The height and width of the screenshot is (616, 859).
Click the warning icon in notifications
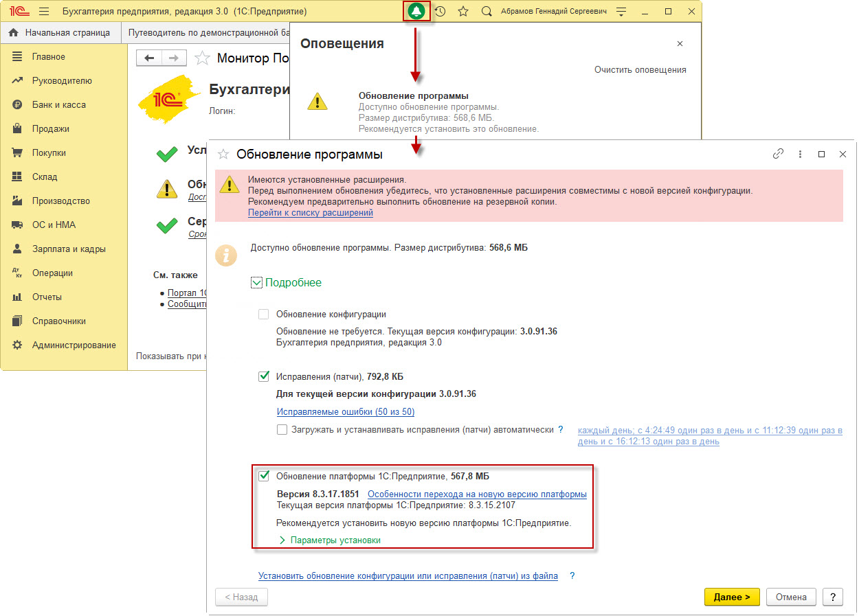(x=317, y=102)
